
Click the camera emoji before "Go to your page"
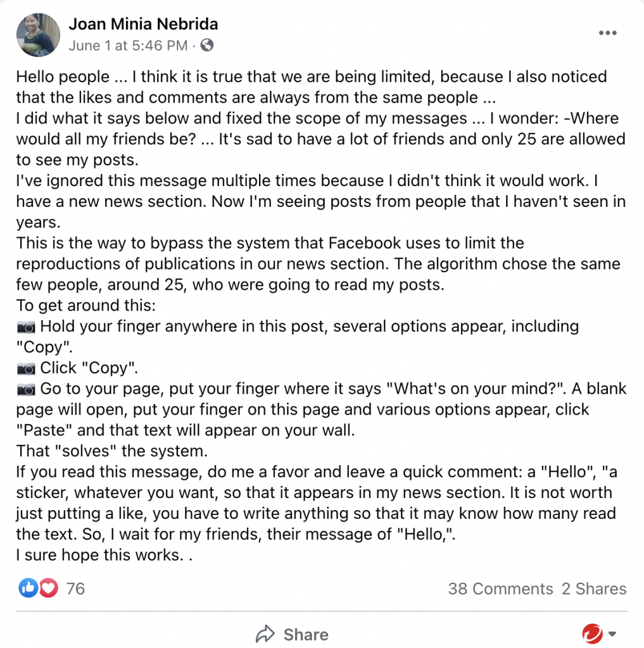tap(26, 389)
